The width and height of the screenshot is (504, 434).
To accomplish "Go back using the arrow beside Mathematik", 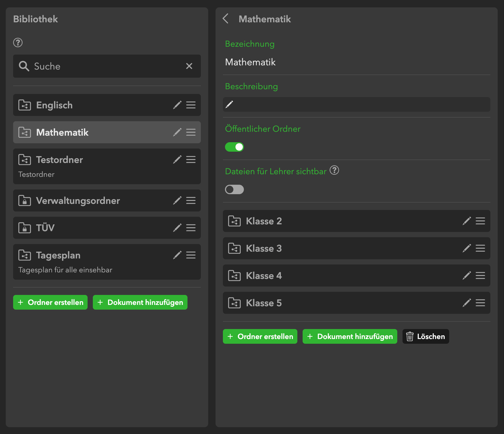I will (x=226, y=19).
